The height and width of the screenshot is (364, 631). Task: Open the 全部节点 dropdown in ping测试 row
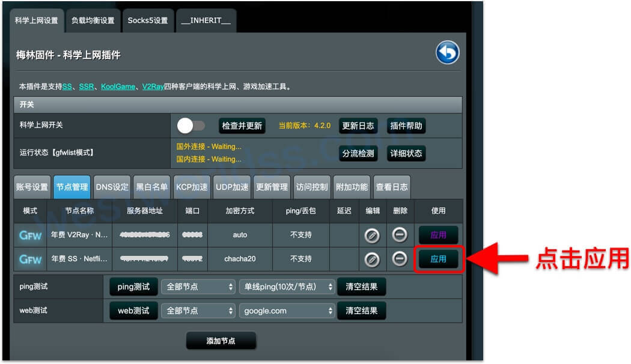click(198, 287)
